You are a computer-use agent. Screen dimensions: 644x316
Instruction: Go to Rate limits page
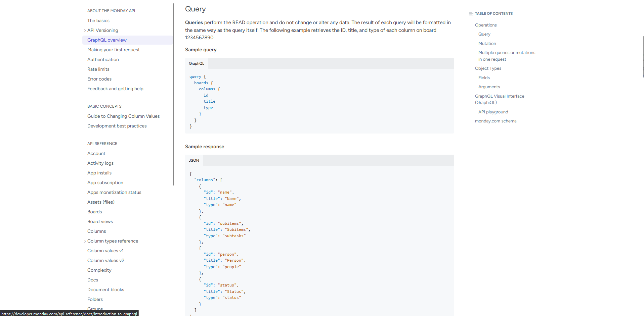tap(98, 69)
